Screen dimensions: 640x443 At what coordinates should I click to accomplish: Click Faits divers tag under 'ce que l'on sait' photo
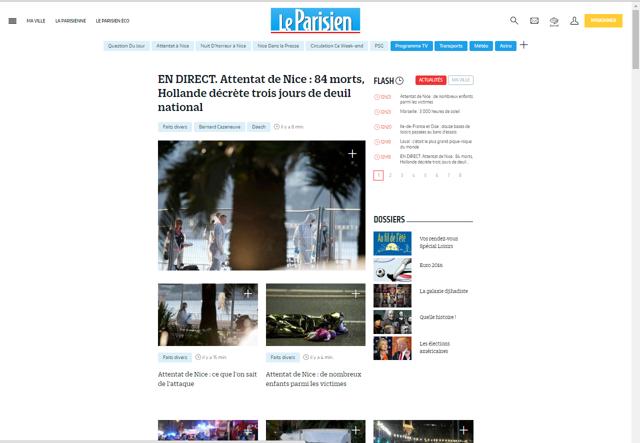click(175, 357)
